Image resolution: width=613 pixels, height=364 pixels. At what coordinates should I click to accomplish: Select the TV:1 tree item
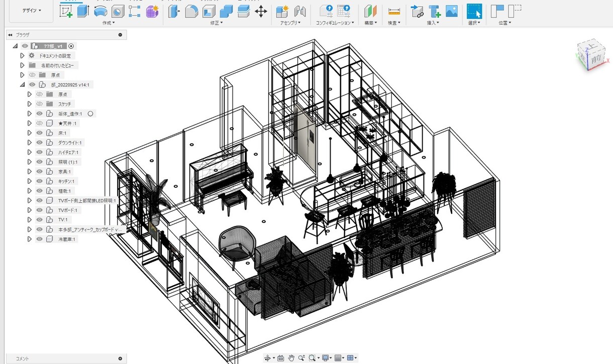coord(63,219)
